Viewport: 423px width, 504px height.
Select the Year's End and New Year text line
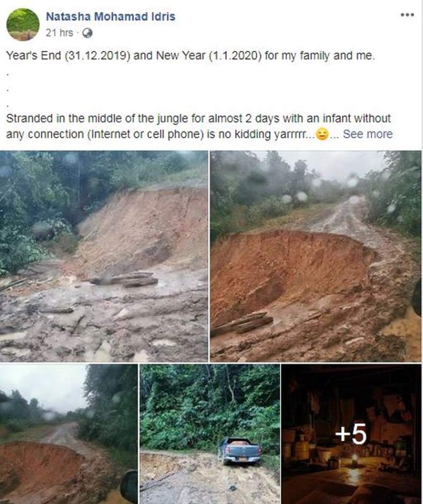(x=191, y=56)
